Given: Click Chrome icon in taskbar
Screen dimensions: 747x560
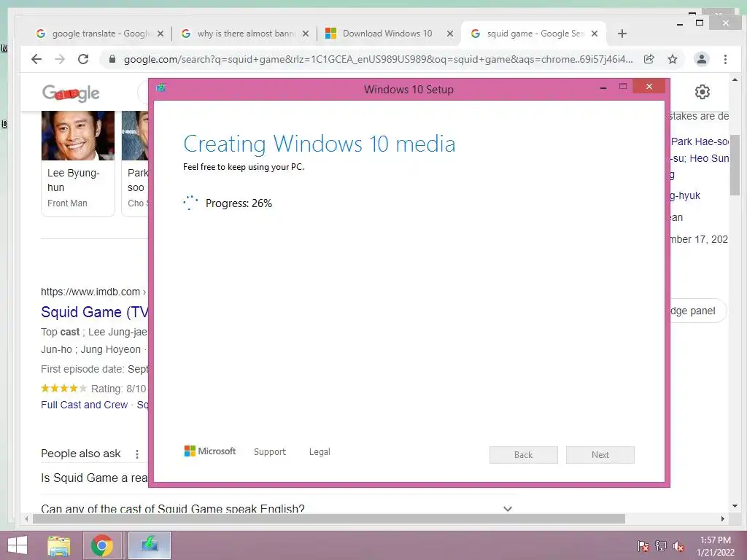Looking at the screenshot, I should pos(101,545).
